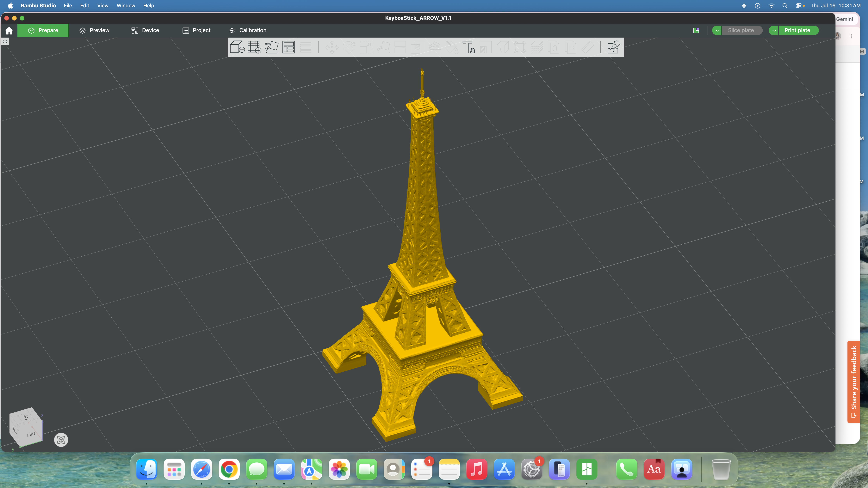Select the Cut tool icon
Viewport: 868px width, 488px height.
(x=400, y=47)
